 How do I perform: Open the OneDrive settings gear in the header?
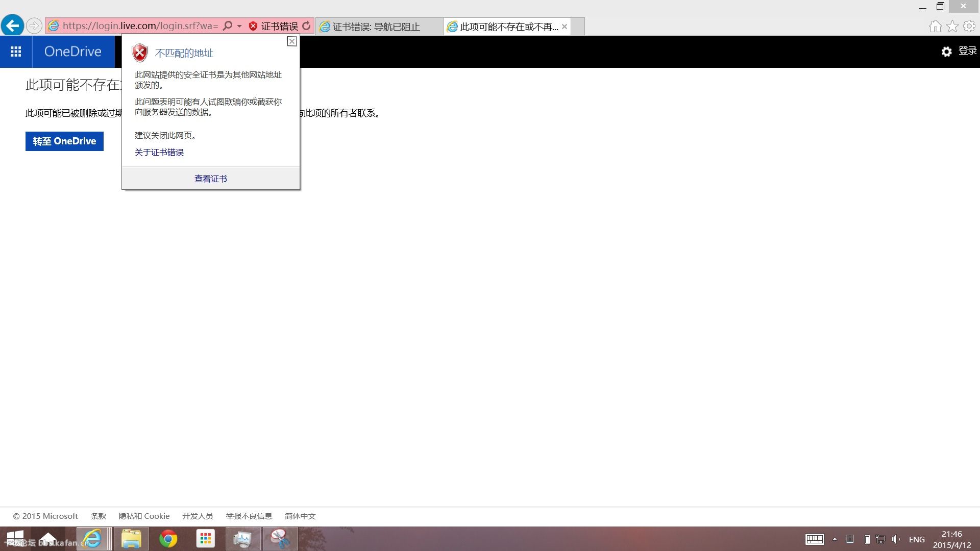tap(946, 52)
